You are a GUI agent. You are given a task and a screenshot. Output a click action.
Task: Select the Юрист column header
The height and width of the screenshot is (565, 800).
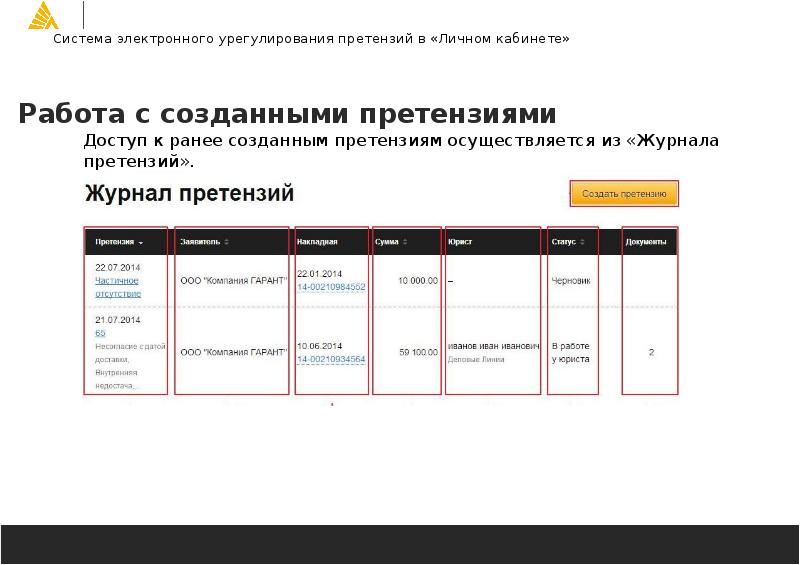point(460,242)
